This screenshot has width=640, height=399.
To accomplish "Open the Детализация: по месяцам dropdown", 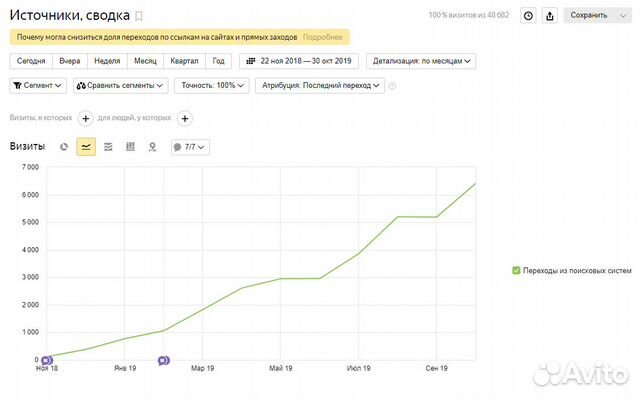I will coord(421,61).
